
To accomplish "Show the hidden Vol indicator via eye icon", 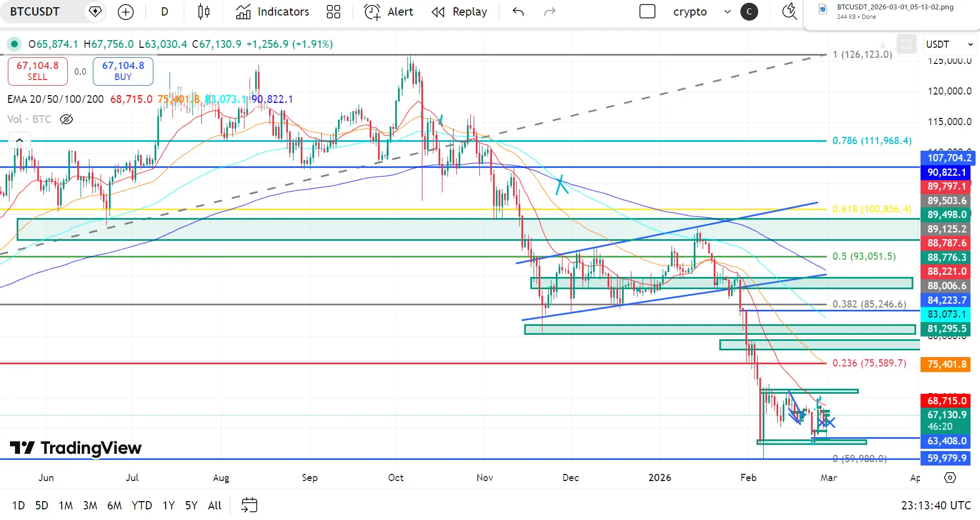I will point(66,119).
